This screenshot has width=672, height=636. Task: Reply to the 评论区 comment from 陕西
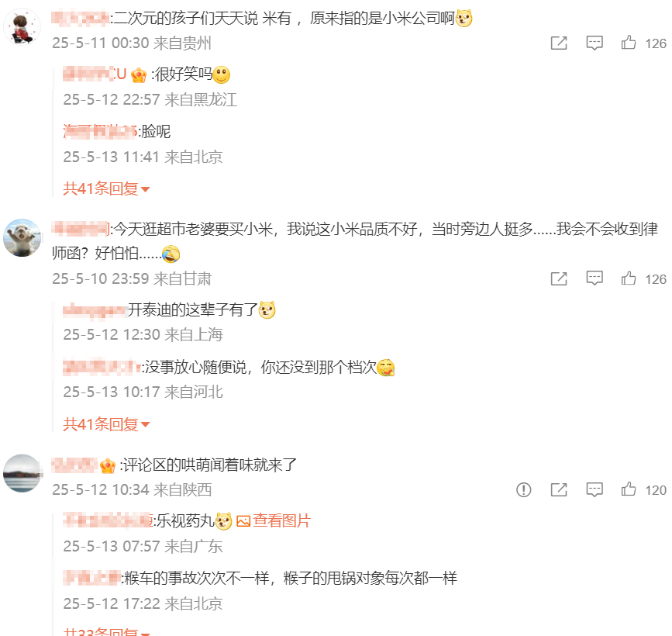(x=594, y=489)
